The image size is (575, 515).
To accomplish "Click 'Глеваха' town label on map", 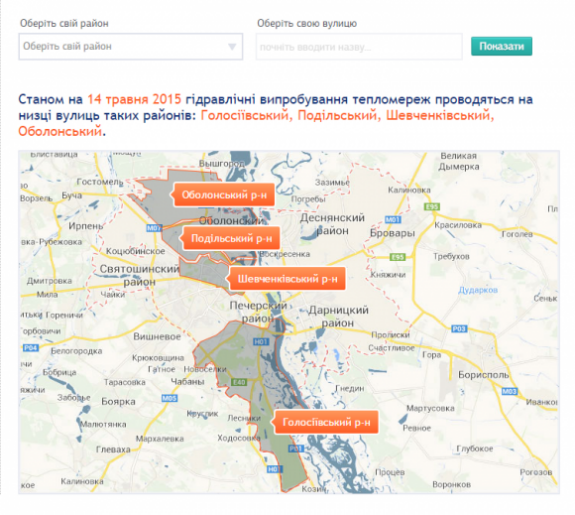I will click(113, 449).
